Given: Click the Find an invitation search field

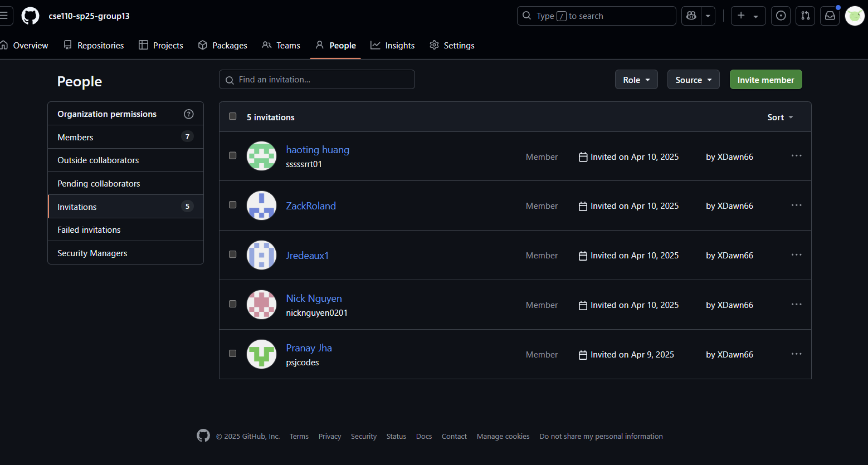Looking at the screenshot, I should (317, 80).
